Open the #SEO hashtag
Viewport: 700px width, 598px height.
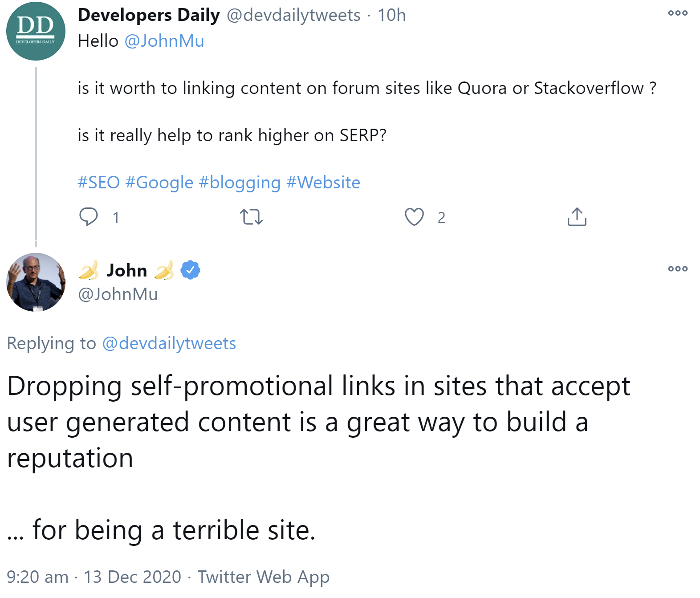click(x=98, y=182)
